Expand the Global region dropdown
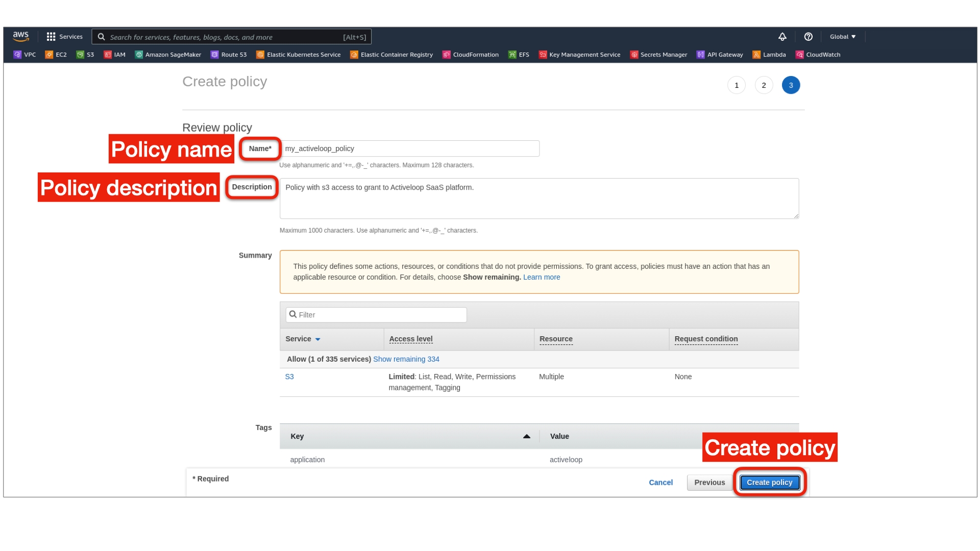 [x=842, y=37]
